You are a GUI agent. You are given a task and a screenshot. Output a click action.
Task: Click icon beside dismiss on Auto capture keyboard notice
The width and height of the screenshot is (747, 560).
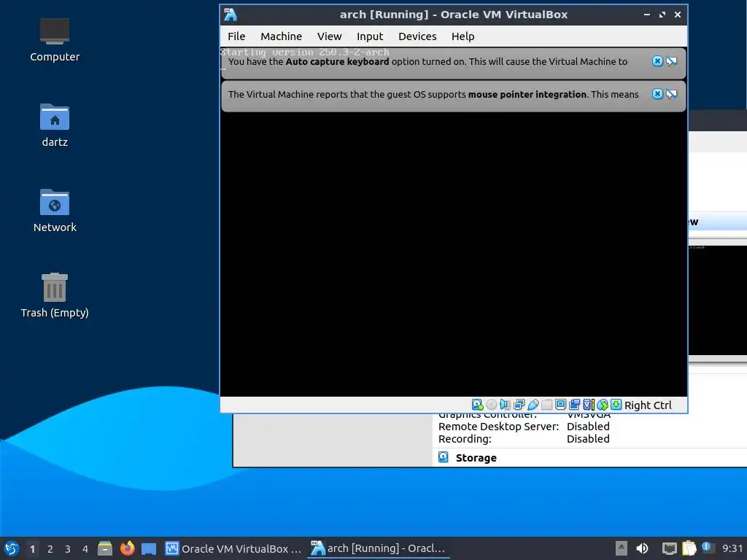(671, 61)
